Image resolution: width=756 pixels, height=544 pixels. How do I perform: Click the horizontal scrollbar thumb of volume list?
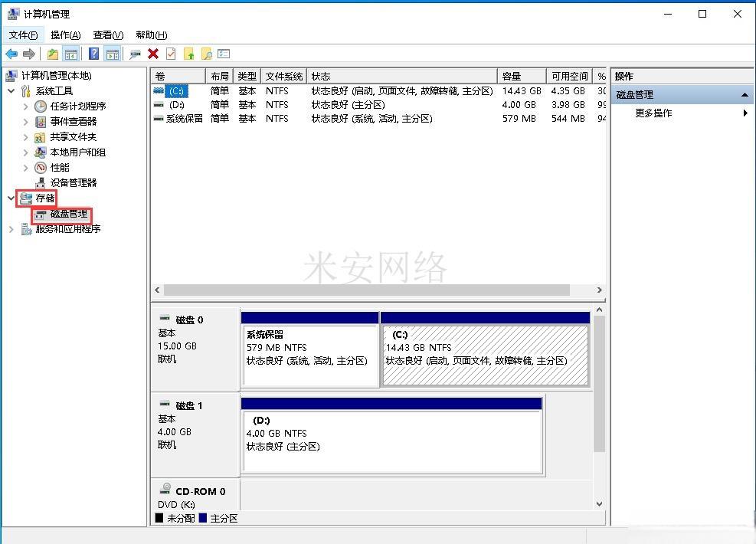point(366,290)
